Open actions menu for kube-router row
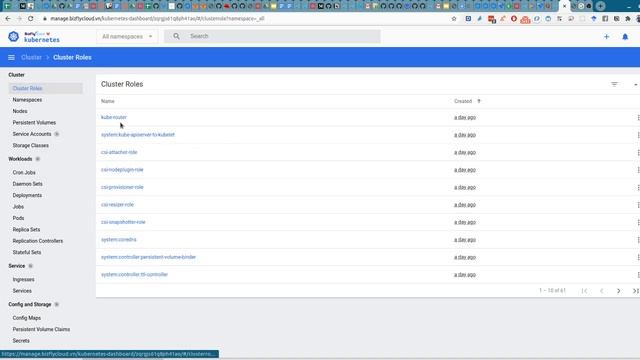This screenshot has height=360, width=640. click(x=638, y=118)
